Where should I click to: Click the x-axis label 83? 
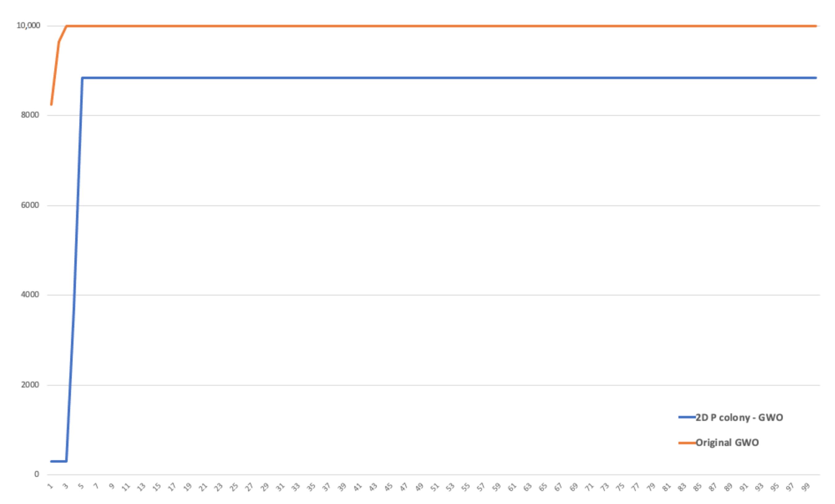(682, 487)
